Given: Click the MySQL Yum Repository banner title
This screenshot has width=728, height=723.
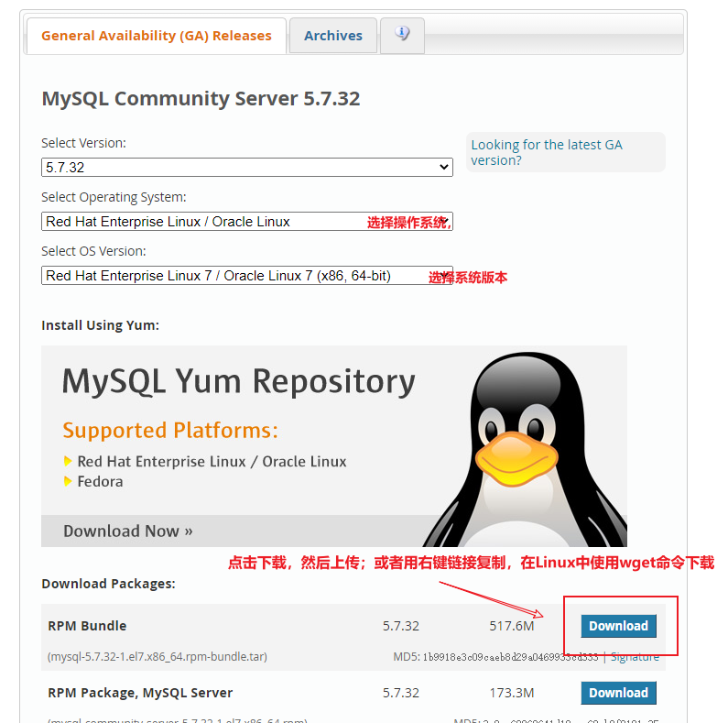Looking at the screenshot, I should point(238,381).
